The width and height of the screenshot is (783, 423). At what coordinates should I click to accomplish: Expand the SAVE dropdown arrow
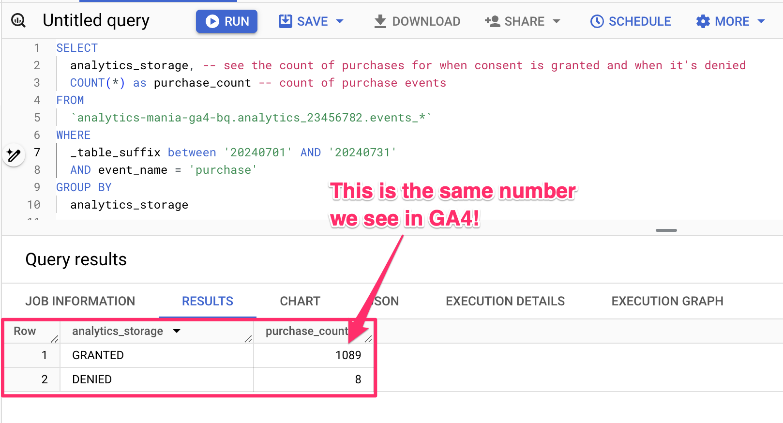[x=339, y=21]
